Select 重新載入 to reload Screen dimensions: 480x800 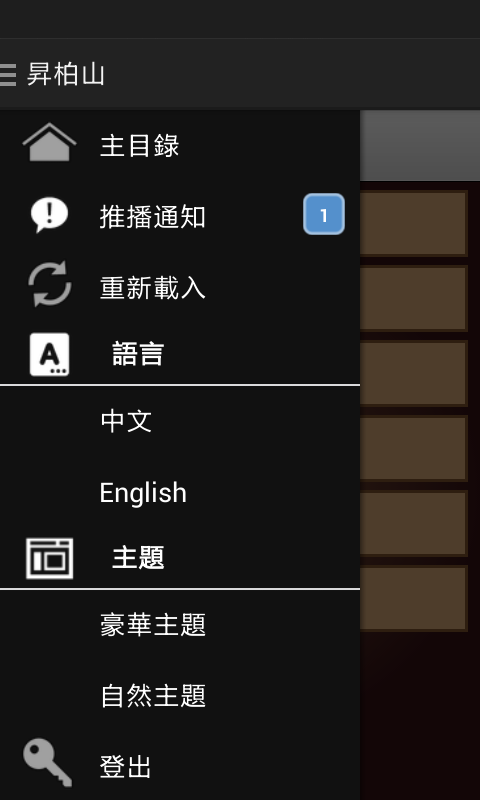click(180, 288)
